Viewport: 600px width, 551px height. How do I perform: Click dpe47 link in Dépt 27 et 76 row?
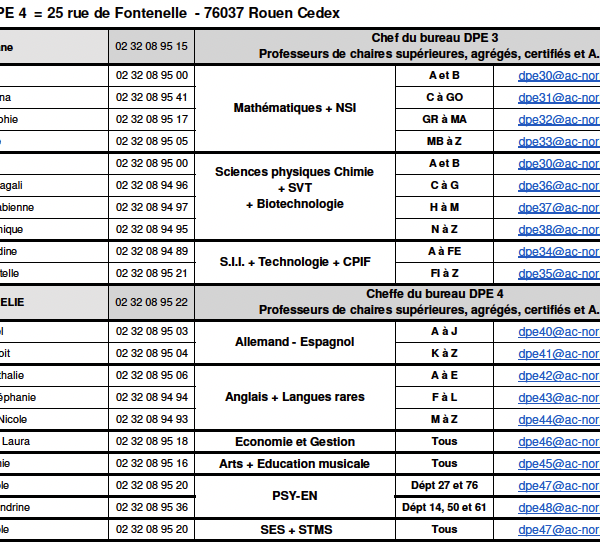[x=559, y=486]
